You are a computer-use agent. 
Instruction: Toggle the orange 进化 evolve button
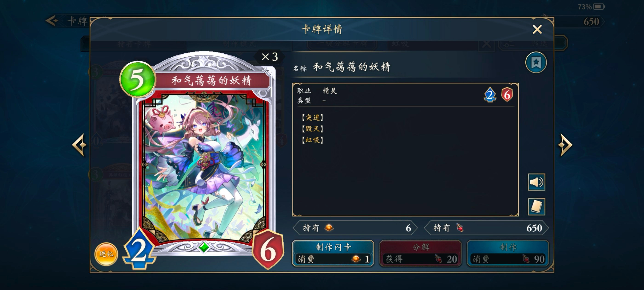click(106, 254)
